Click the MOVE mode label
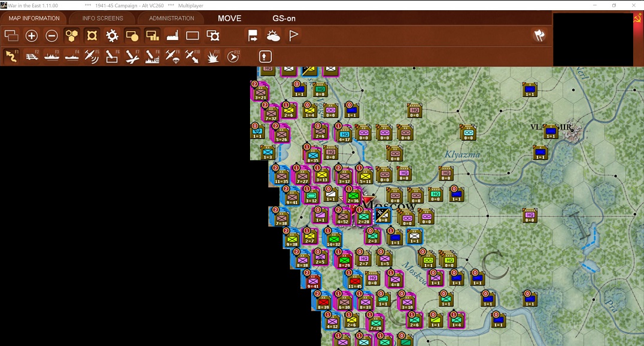Image resolution: width=644 pixels, height=346 pixels. pyautogui.click(x=230, y=19)
